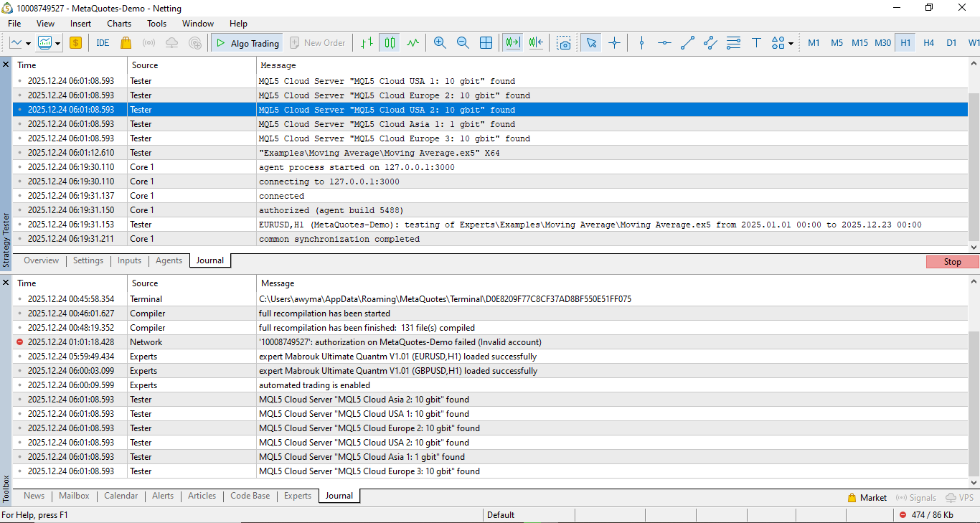
Task: Select the crosshair tool
Action: click(614, 43)
